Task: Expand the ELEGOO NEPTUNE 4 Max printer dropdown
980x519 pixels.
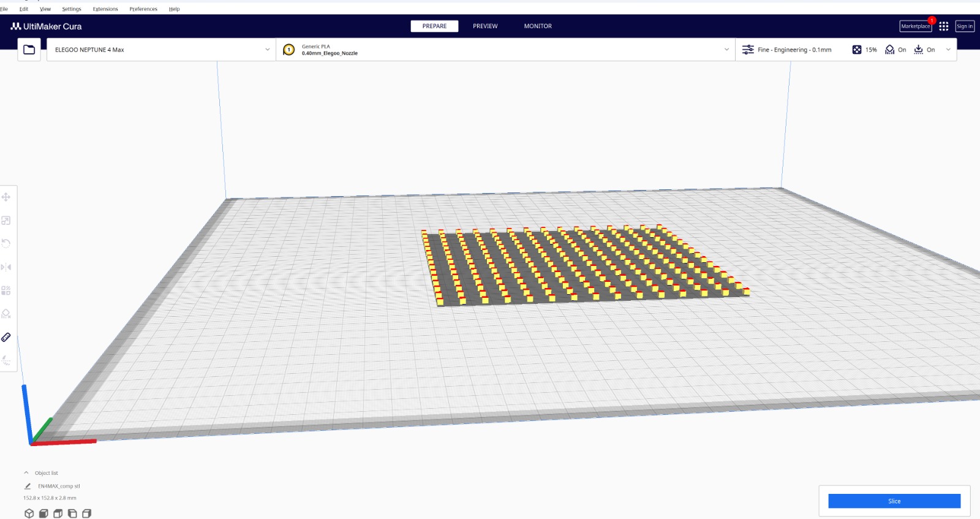Action: [161, 50]
